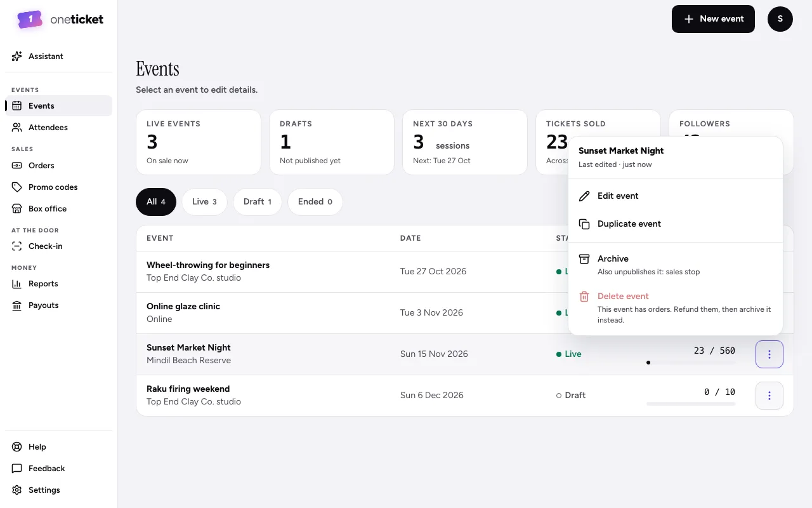Viewport: 812px width, 508px height.
Task: Open Settings gear icon in sidebar
Action: [17, 490]
